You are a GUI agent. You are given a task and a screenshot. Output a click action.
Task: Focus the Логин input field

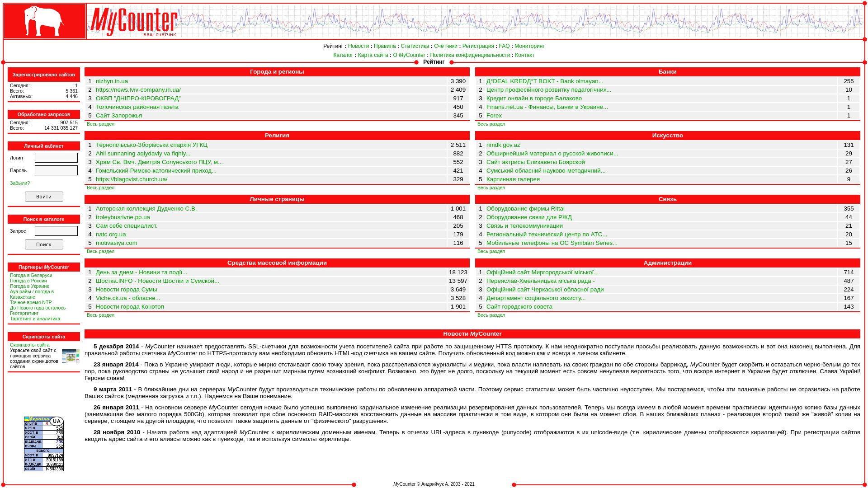(x=56, y=158)
